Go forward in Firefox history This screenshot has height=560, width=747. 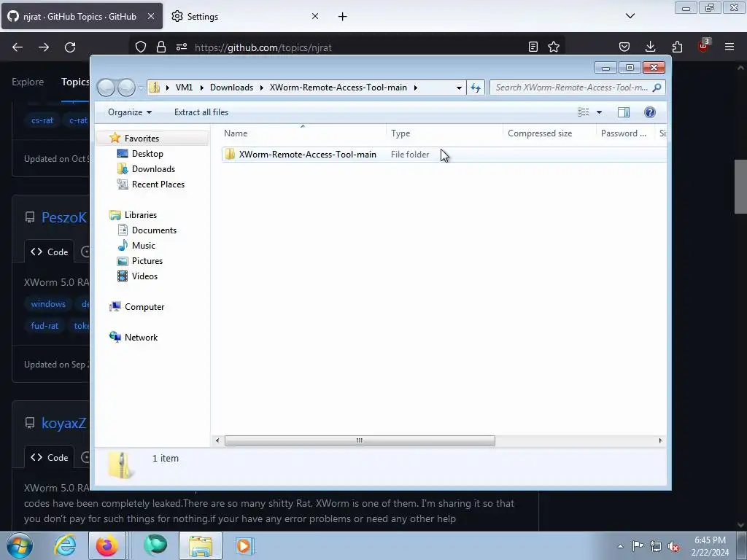click(44, 47)
